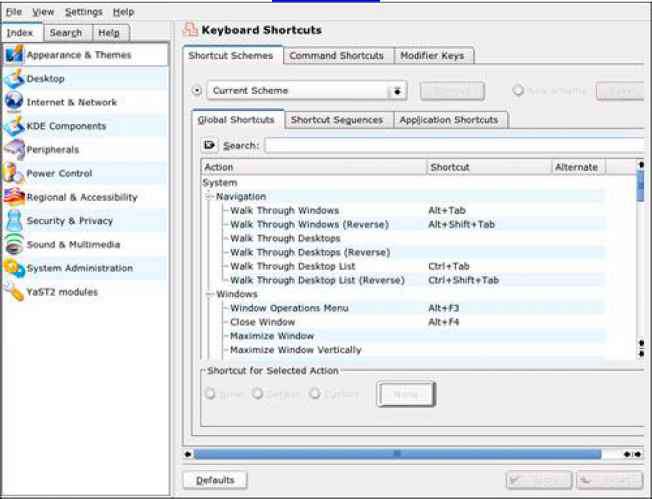Open System Administration icon
The image size is (652, 499).
point(13,268)
